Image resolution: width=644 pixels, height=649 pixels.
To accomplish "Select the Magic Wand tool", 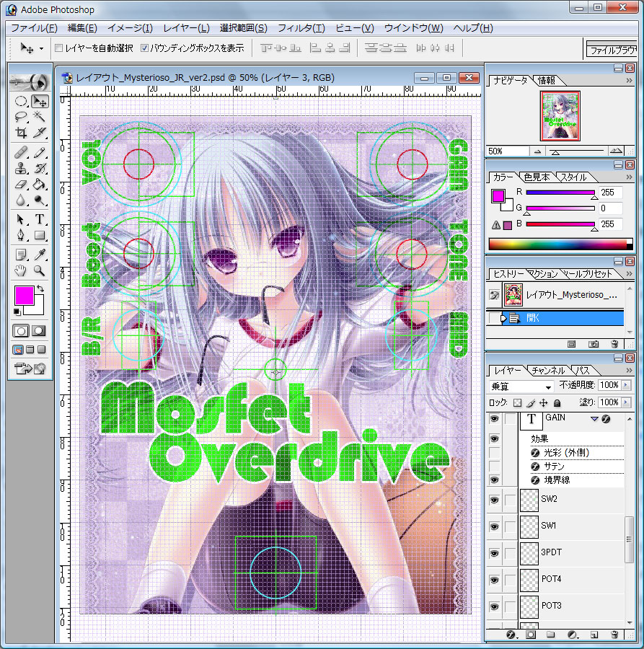I will pyautogui.click(x=40, y=117).
